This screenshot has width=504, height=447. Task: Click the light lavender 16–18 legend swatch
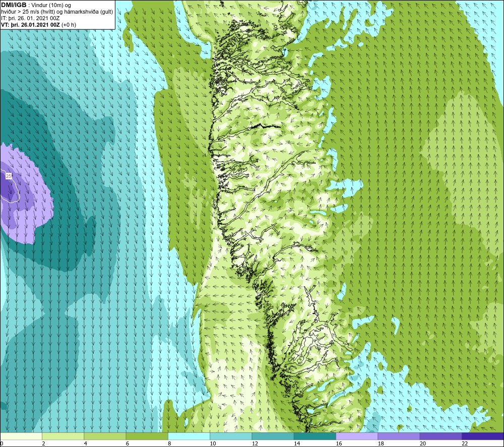pos(357,436)
